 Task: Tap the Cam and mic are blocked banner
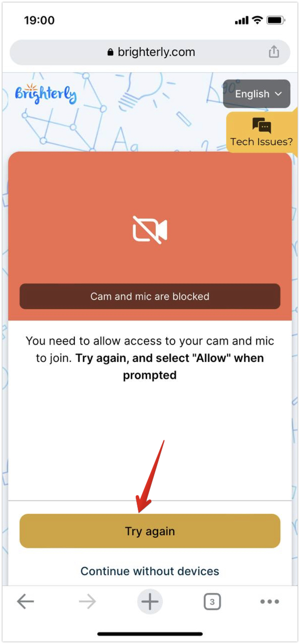coord(150,297)
